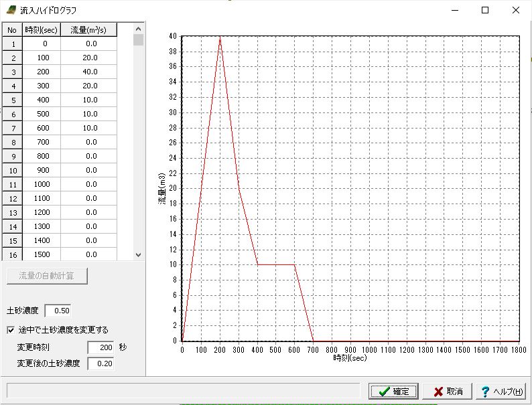Screen dimensions: 532x405
Task: Edit the 変更後の土砂濃度 field showing 0.20
Action: [x=101, y=363]
